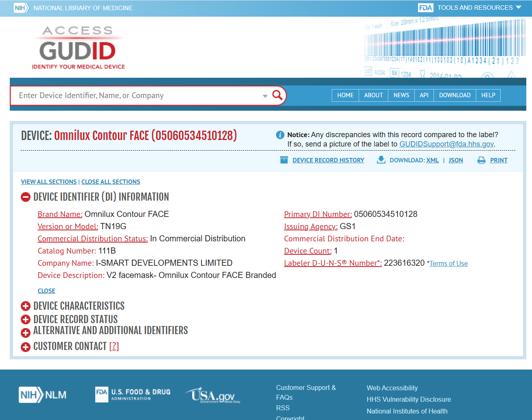Download the record as JSON

pos(455,160)
